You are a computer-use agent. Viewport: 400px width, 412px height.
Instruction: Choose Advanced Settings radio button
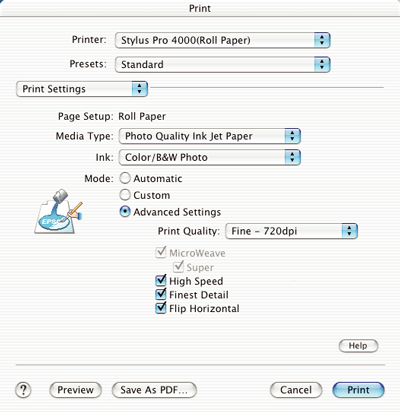125,211
